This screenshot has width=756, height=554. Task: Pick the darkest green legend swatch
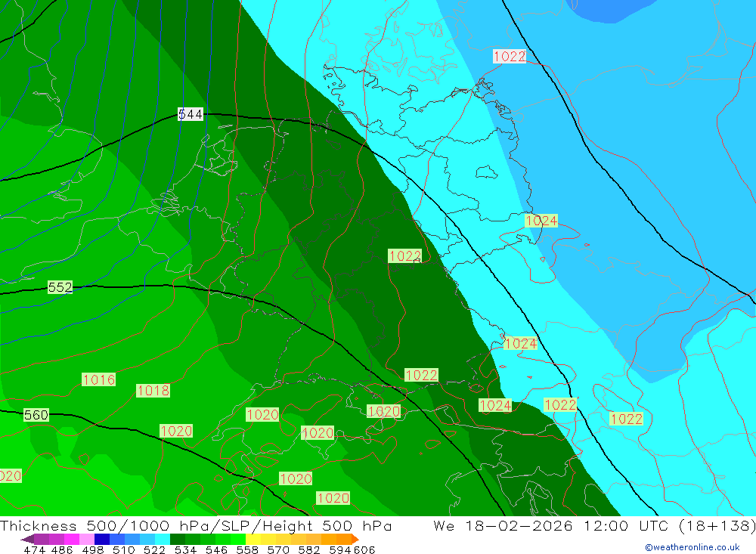point(178,539)
